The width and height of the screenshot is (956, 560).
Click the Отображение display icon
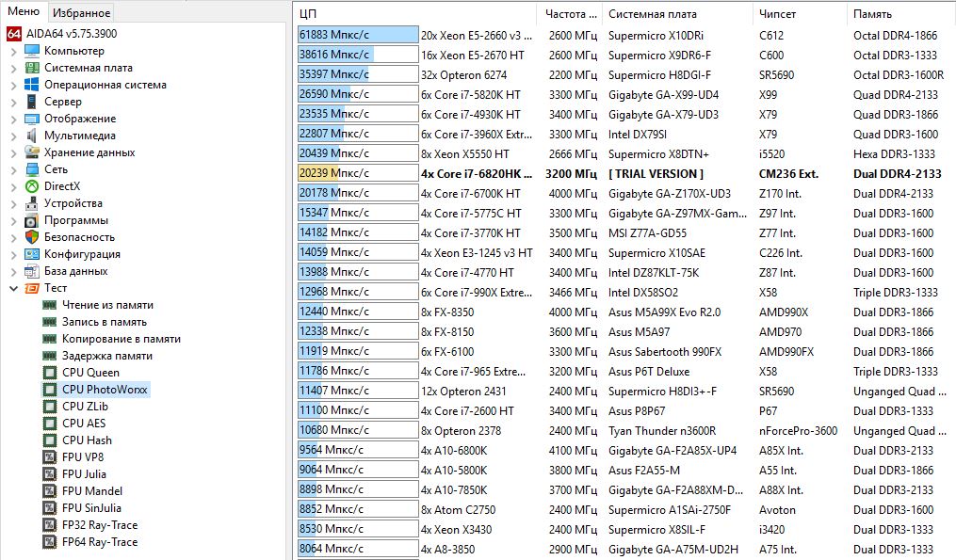pos(32,119)
